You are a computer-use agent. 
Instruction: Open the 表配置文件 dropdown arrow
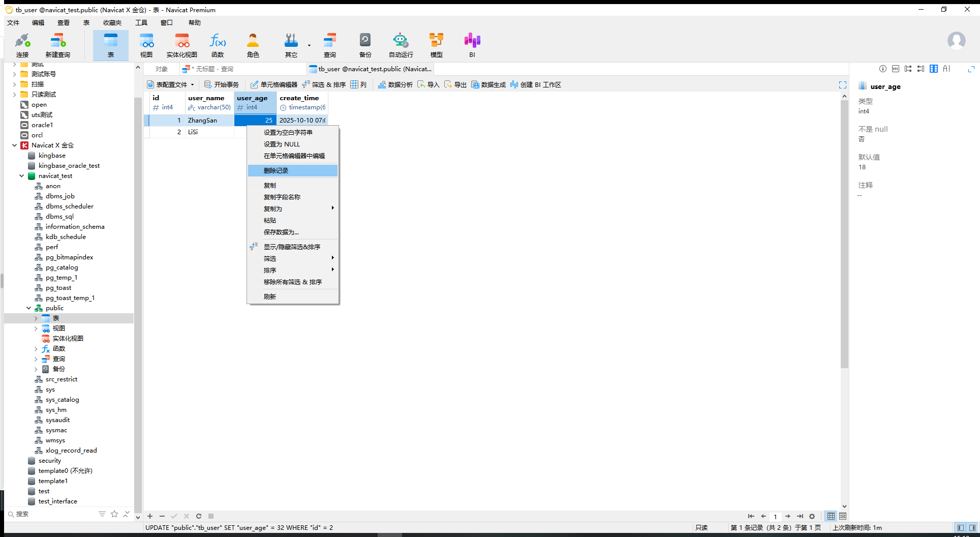click(x=192, y=85)
